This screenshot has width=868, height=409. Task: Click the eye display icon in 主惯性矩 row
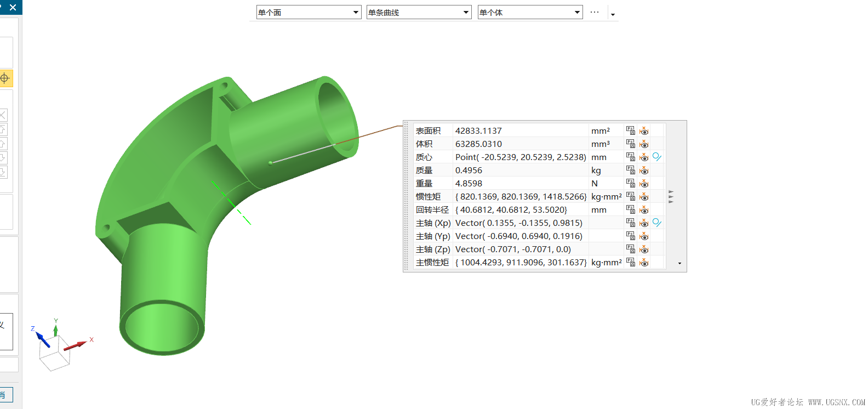[x=644, y=262]
